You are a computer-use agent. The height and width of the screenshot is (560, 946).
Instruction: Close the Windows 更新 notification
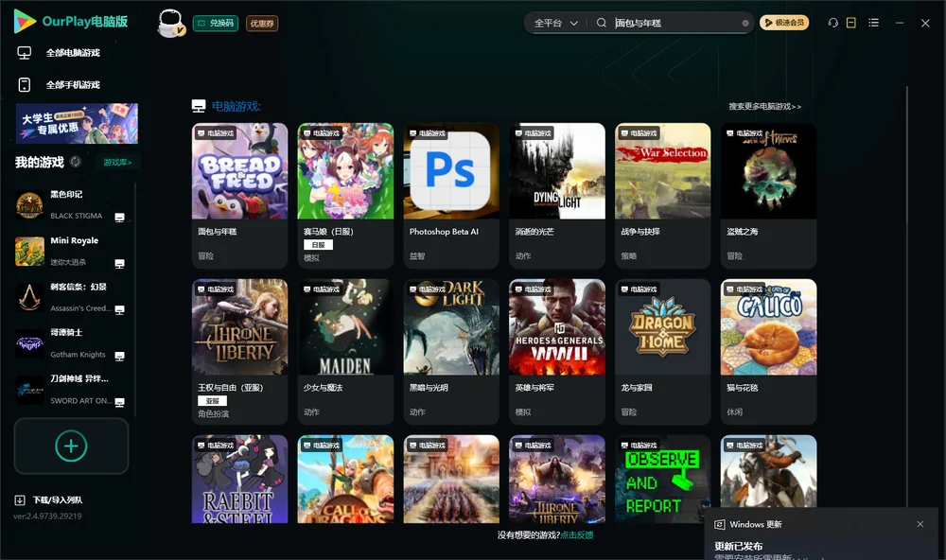tap(920, 524)
